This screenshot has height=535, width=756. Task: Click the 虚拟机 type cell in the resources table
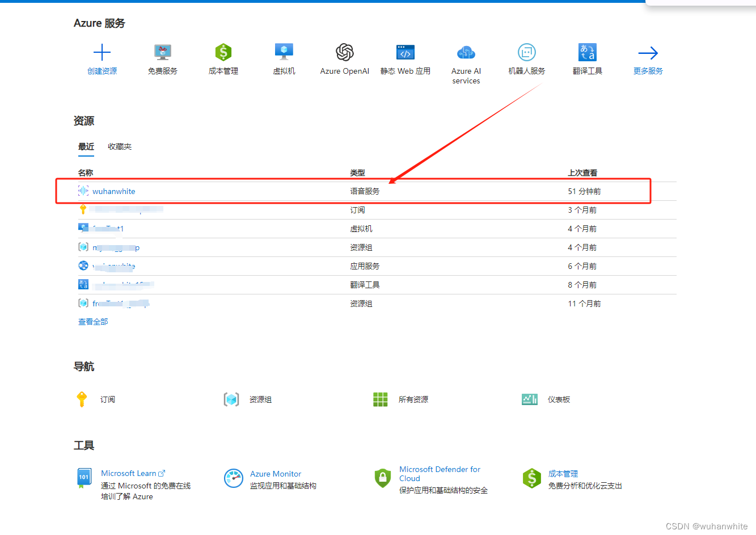(x=361, y=229)
